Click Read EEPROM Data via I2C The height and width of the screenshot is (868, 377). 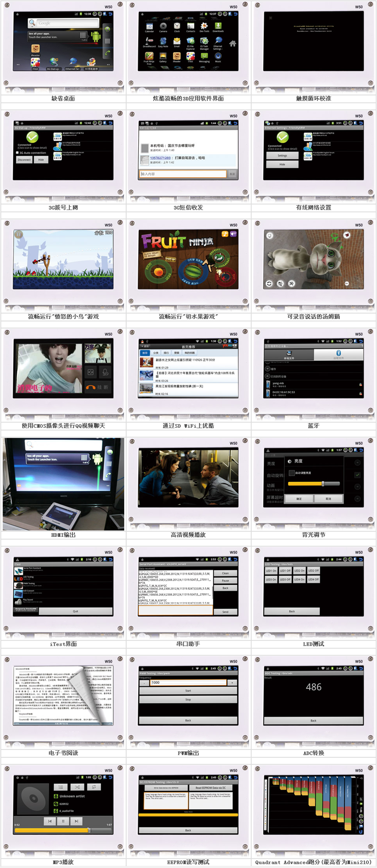click(211, 787)
